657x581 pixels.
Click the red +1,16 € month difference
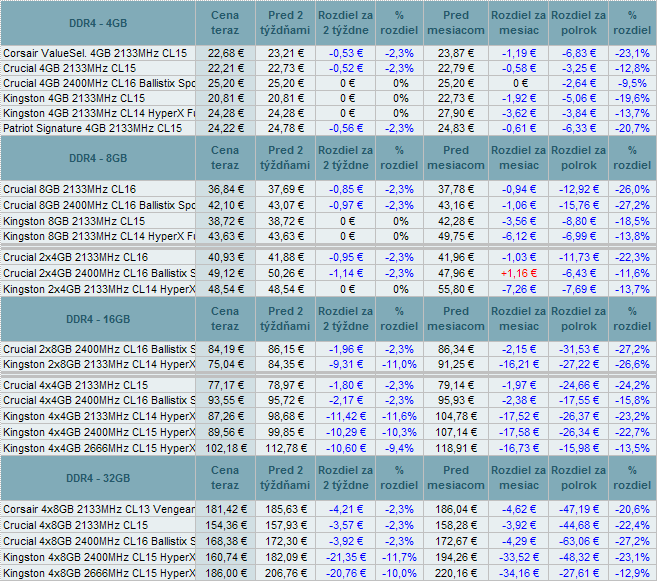[x=519, y=273]
